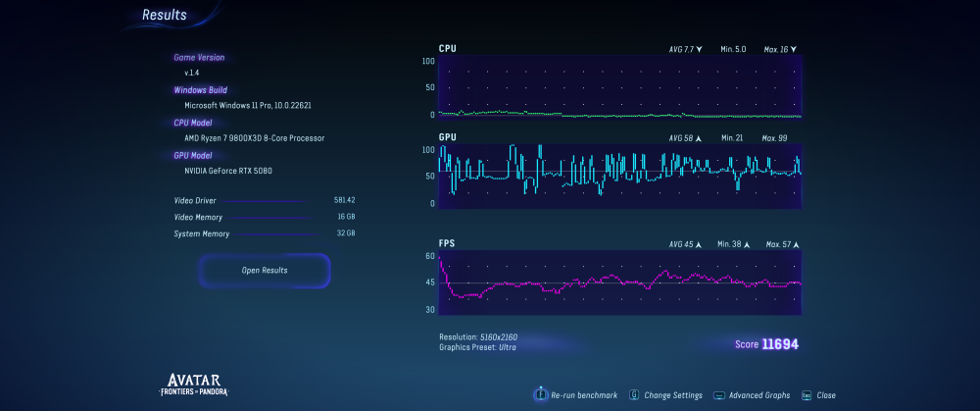Click the FPS graph
This screenshot has width=980, height=411.
[x=619, y=283]
